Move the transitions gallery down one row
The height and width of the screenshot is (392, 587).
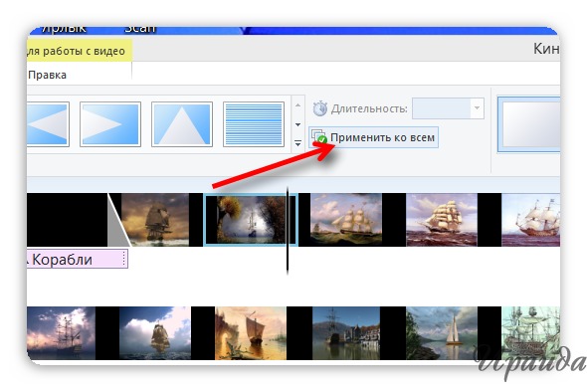coord(298,124)
